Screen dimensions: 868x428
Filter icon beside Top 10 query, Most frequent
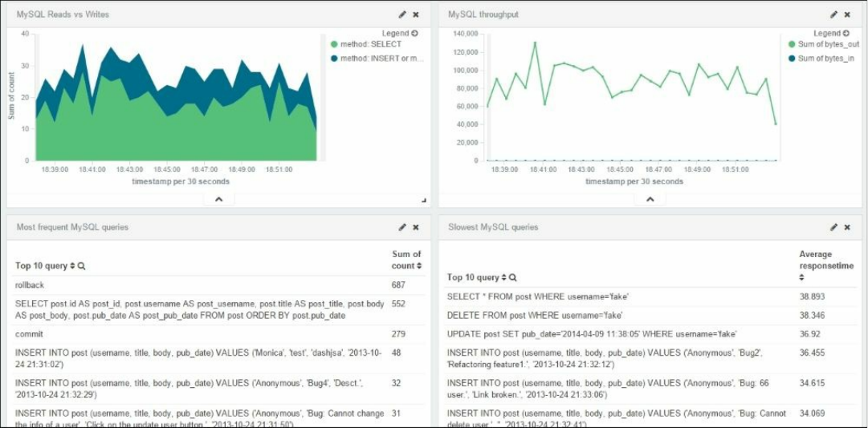click(81, 266)
